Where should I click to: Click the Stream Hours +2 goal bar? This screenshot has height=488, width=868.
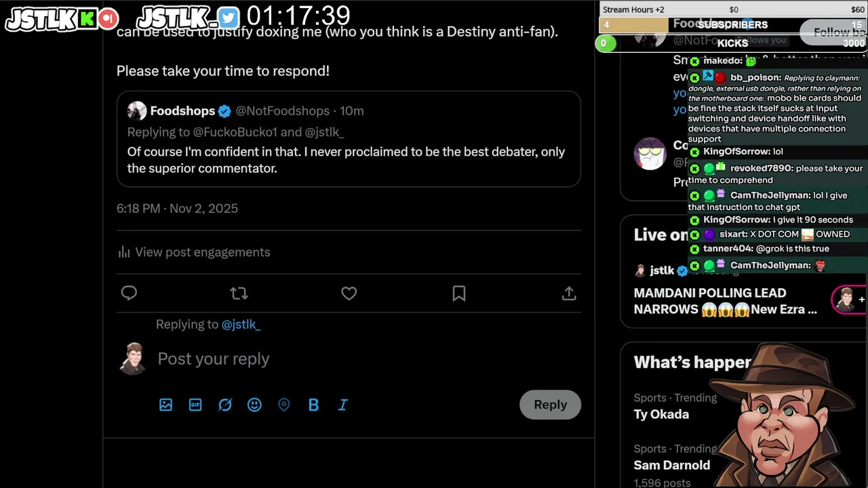point(733,9)
